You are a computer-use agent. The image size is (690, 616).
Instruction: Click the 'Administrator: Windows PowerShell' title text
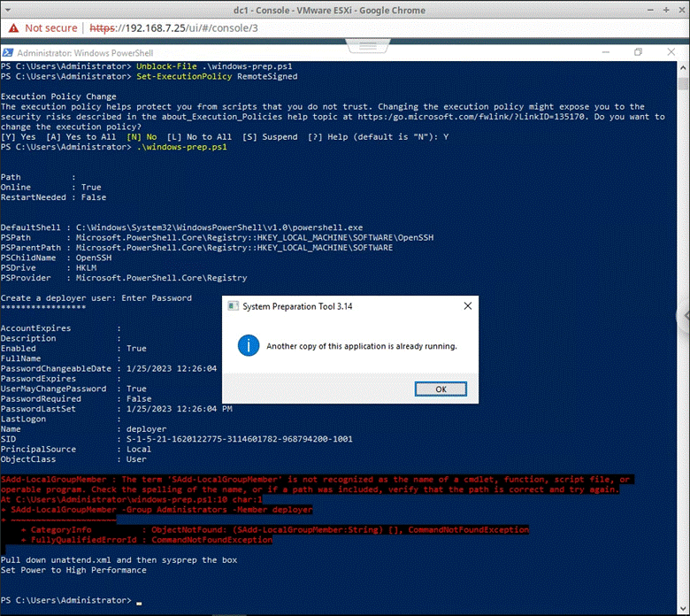tap(85, 53)
